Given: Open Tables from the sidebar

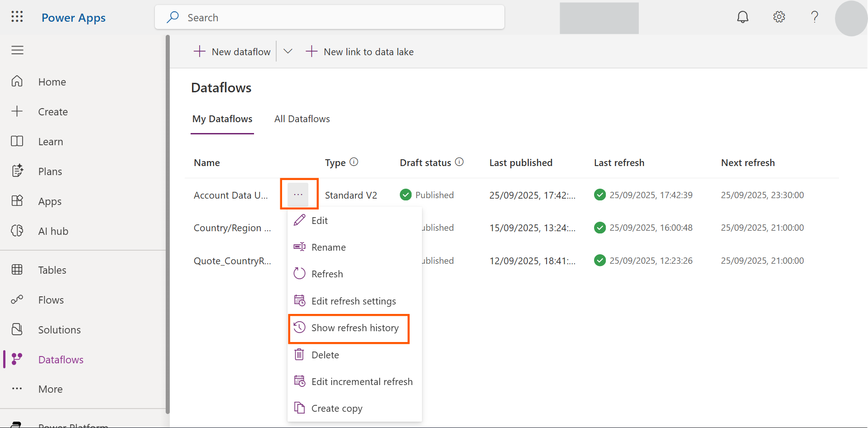Looking at the screenshot, I should point(52,270).
